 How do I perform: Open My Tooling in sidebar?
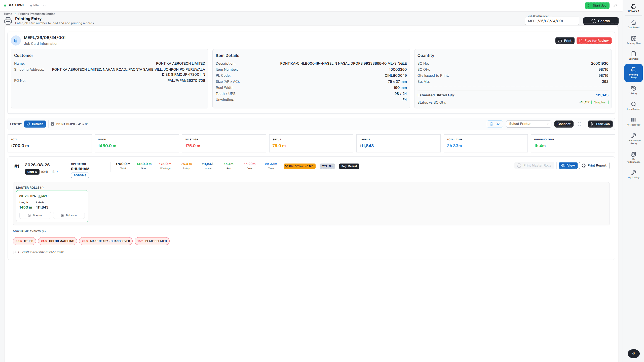(x=633, y=174)
